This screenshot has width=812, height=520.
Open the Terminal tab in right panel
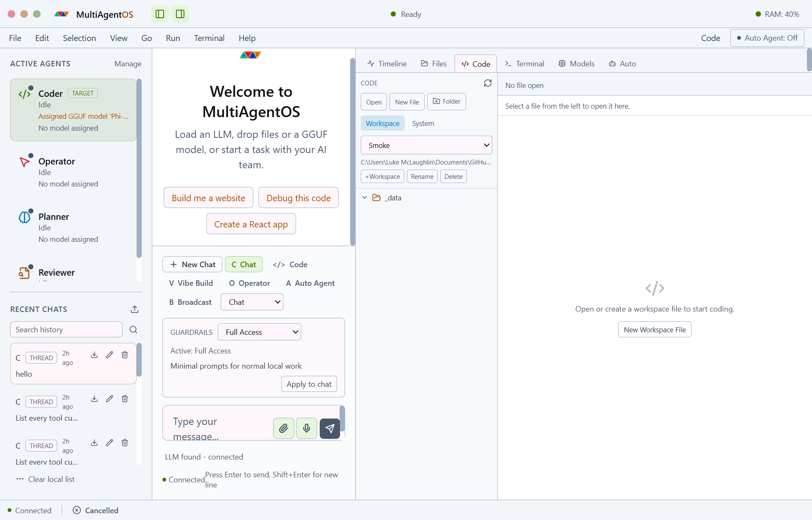coord(524,64)
